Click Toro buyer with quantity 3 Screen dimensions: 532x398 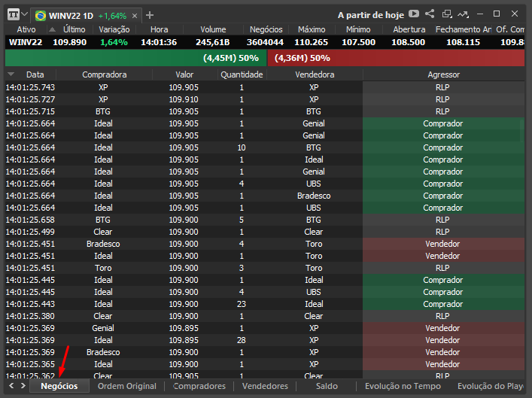pos(103,268)
